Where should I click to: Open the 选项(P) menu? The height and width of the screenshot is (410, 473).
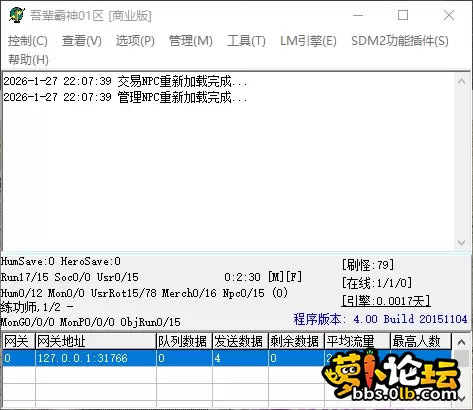(135, 41)
